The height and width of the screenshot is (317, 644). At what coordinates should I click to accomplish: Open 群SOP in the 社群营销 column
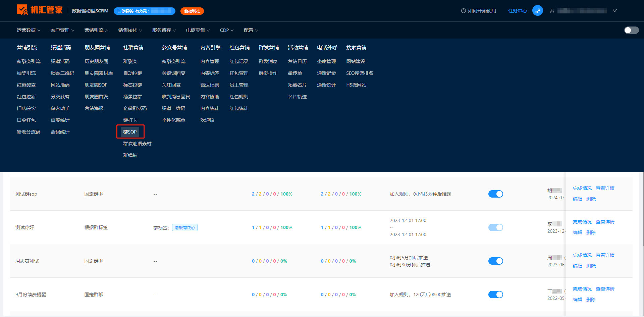[130, 132]
